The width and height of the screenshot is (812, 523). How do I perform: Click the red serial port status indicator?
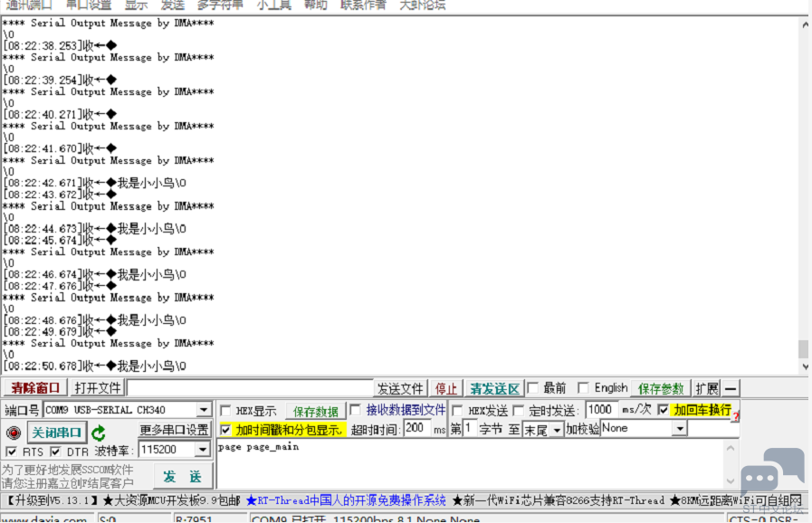(14, 433)
